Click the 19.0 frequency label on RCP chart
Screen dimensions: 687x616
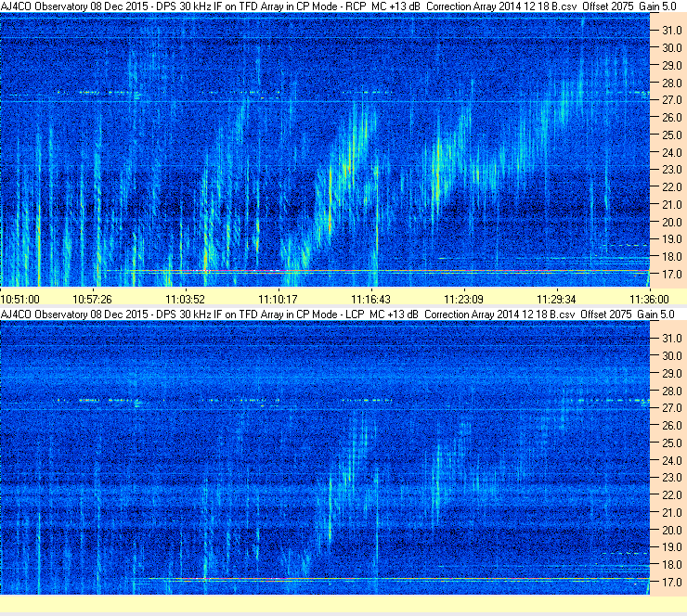[x=671, y=239]
